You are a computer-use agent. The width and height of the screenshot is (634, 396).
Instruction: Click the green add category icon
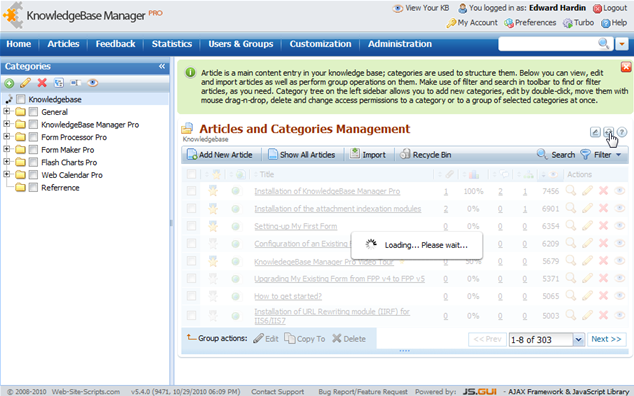(9, 83)
